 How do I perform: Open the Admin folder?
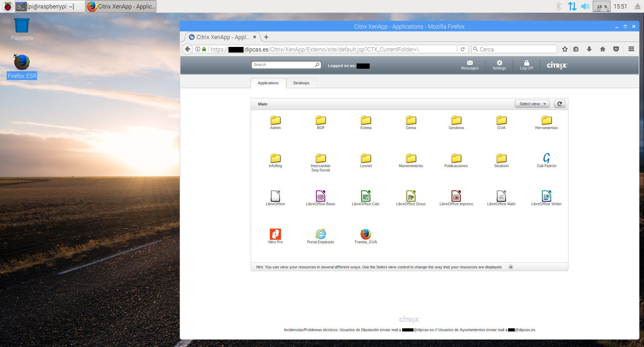[x=275, y=122]
